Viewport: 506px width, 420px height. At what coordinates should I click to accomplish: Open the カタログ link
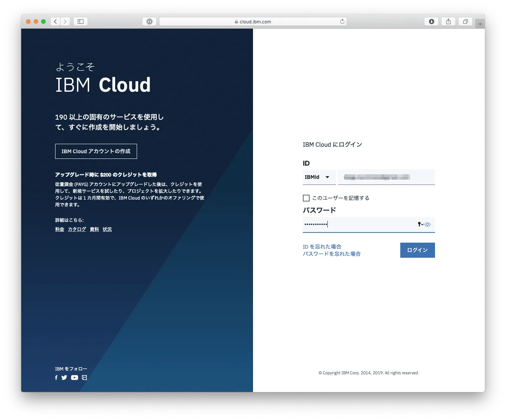77,229
